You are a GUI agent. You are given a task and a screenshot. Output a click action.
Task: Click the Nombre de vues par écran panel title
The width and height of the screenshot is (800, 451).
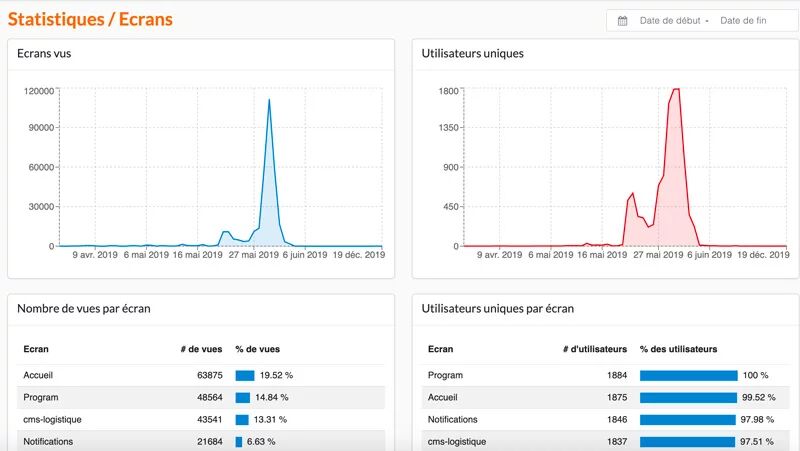[84, 309]
